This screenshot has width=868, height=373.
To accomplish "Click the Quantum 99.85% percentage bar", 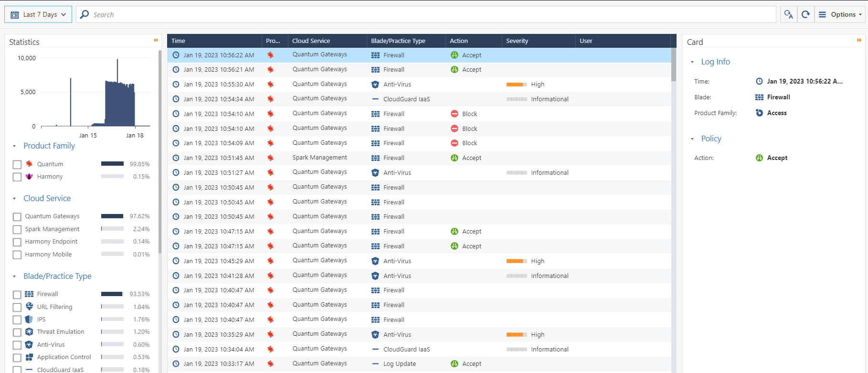I will pos(113,164).
